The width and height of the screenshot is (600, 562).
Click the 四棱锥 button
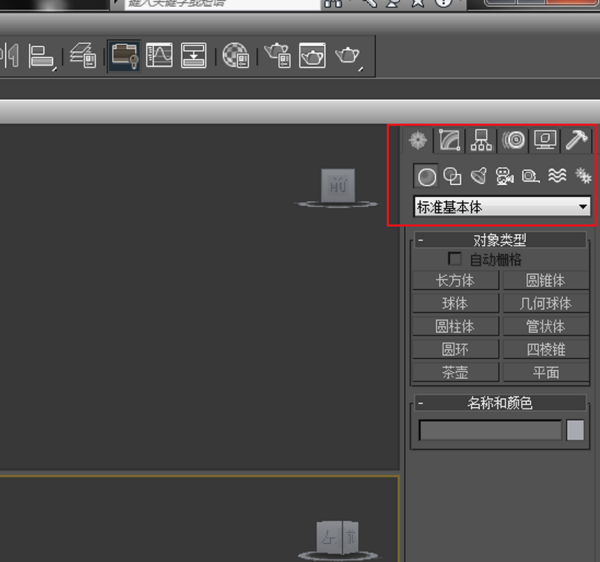(x=546, y=350)
